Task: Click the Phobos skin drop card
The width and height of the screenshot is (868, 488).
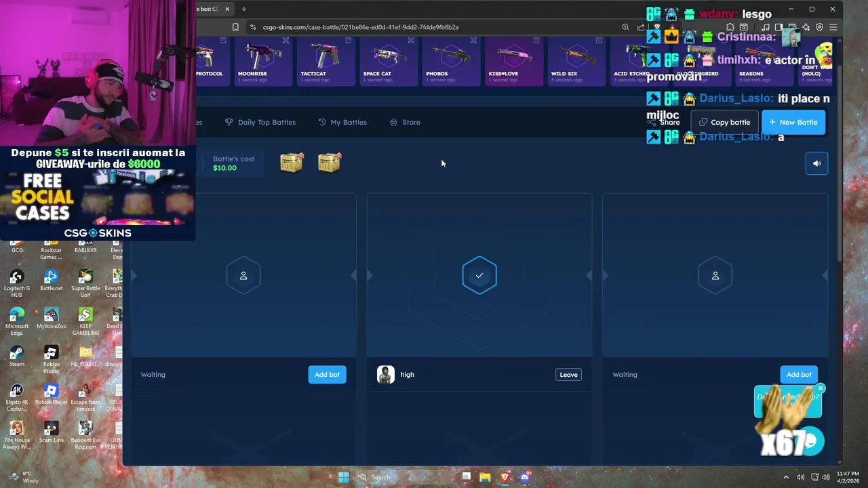Action: (452, 61)
